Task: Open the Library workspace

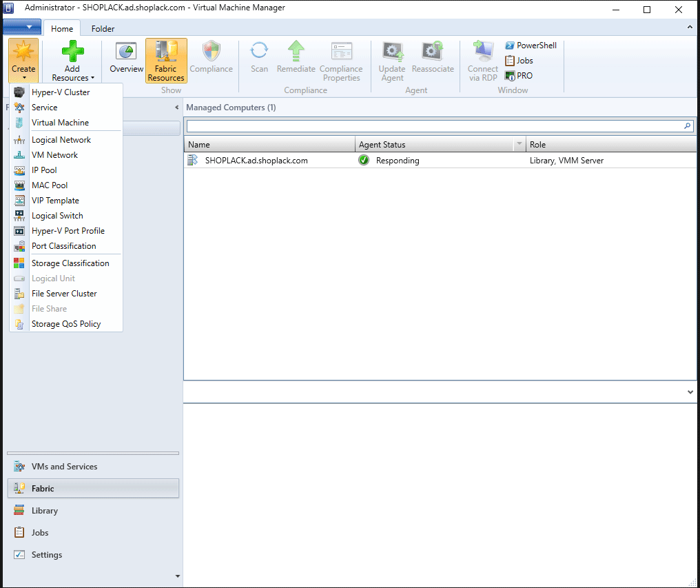Action: [93, 511]
